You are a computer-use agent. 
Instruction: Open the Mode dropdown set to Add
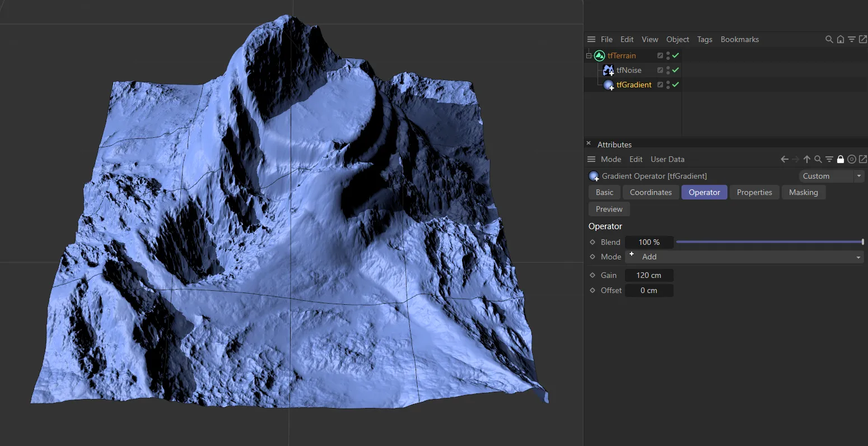point(744,257)
